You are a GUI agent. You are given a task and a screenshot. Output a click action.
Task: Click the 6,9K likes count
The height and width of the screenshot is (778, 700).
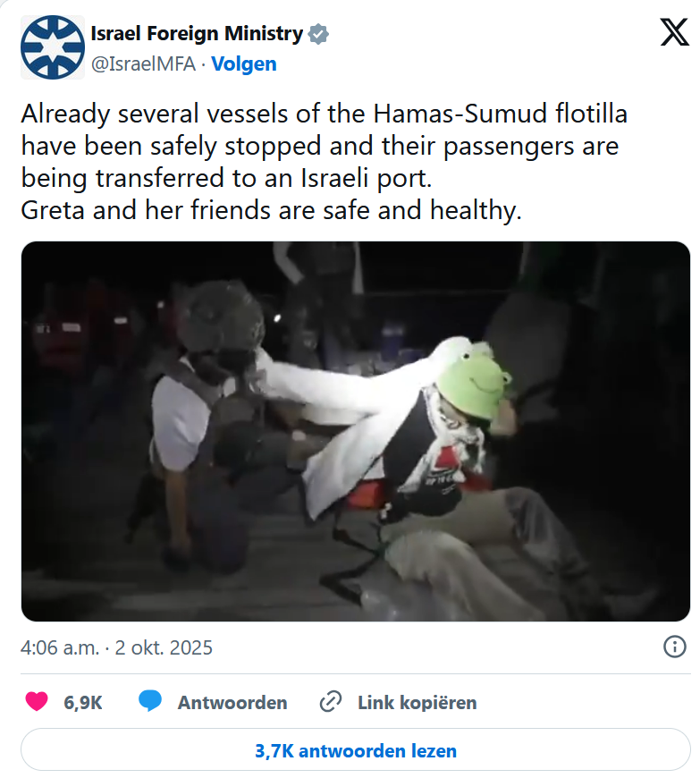(x=83, y=703)
